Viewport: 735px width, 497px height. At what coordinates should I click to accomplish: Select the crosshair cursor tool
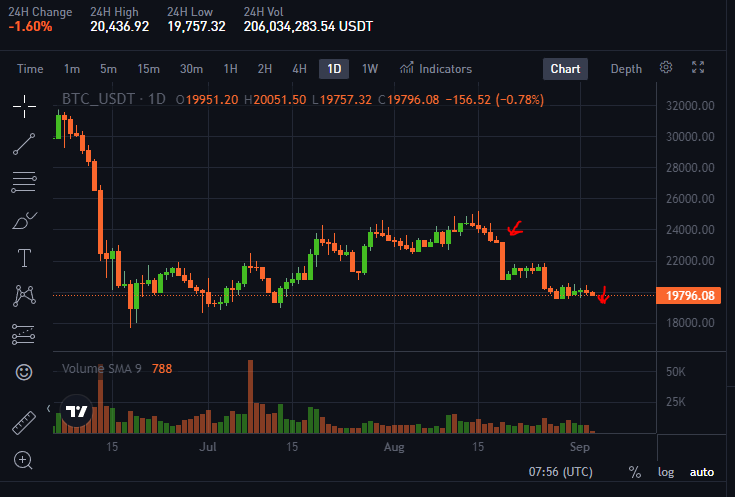click(x=24, y=107)
